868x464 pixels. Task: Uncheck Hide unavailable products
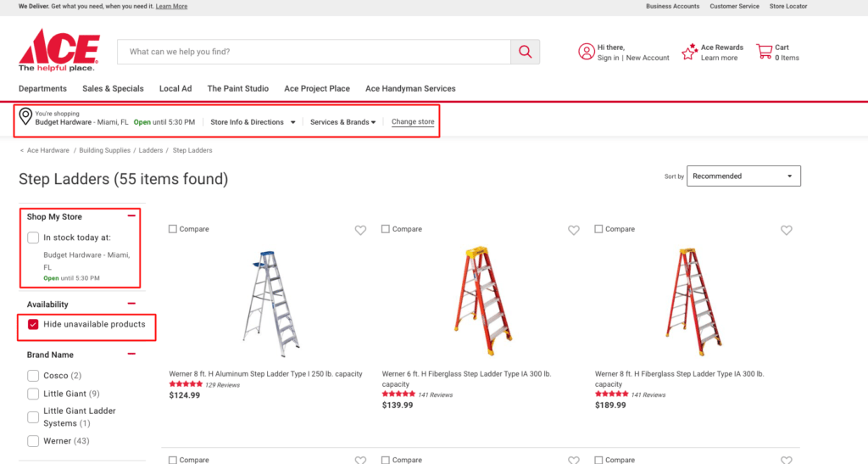tap(33, 325)
